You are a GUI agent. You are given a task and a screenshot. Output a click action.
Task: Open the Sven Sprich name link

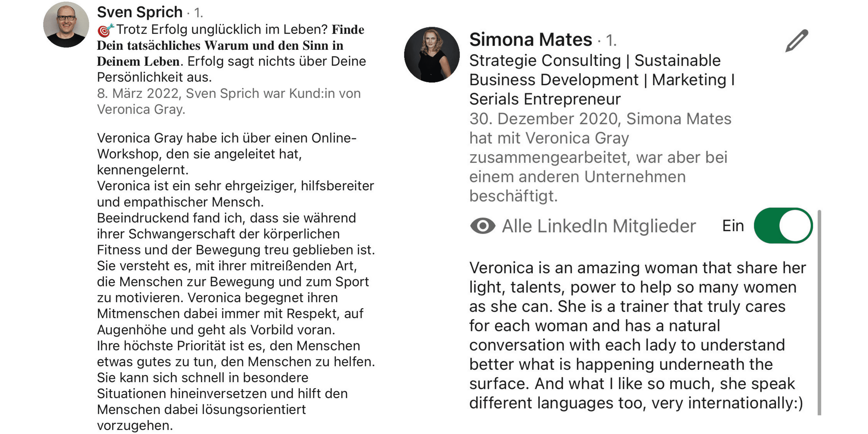[x=140, y=12]
